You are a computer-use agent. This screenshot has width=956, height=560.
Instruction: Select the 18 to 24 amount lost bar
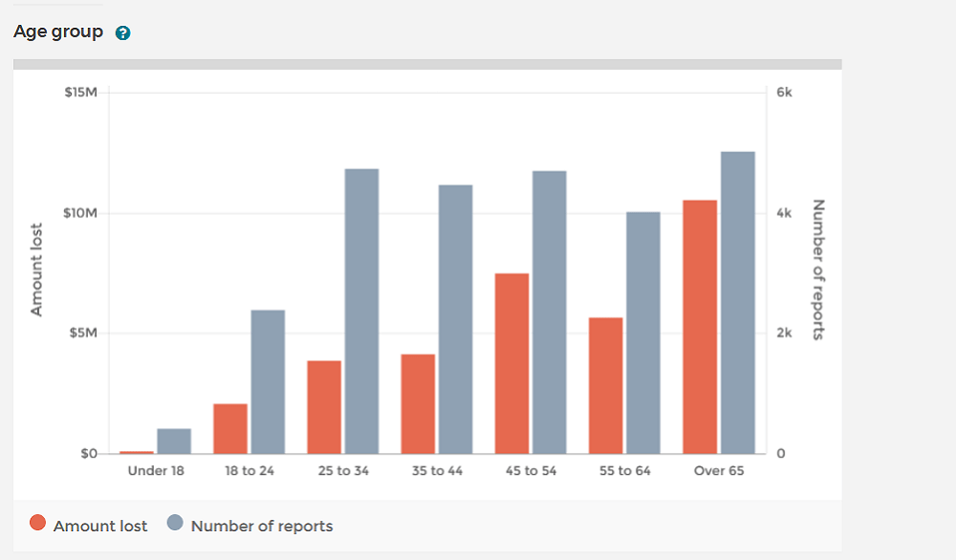point(230,428)
